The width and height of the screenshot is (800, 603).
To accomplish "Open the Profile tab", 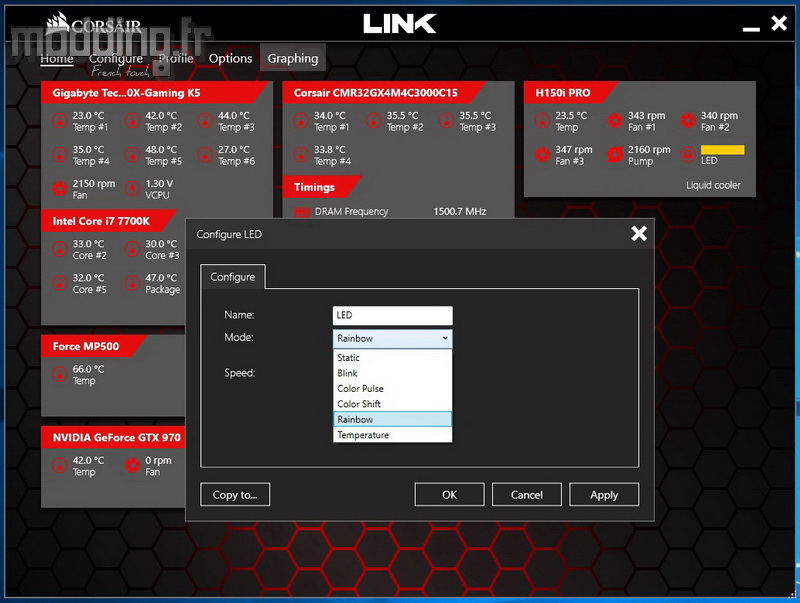I will click(x=176, y=59).
